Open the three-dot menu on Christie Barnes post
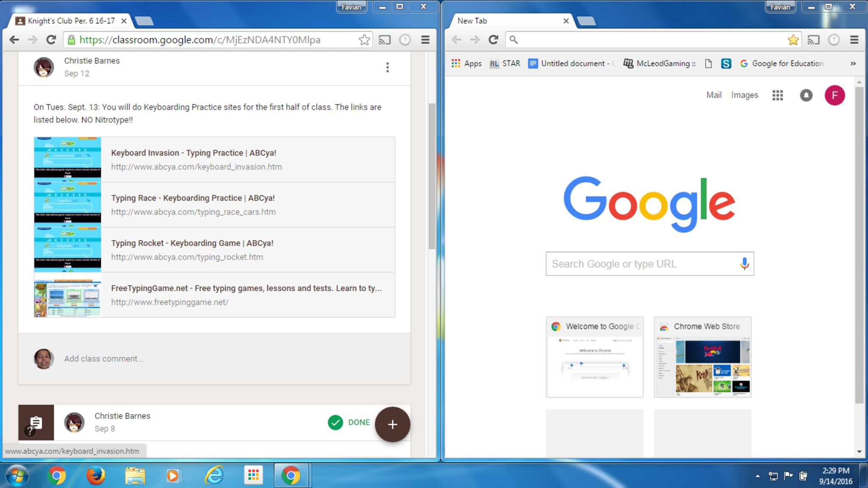 tap(387, 67)
